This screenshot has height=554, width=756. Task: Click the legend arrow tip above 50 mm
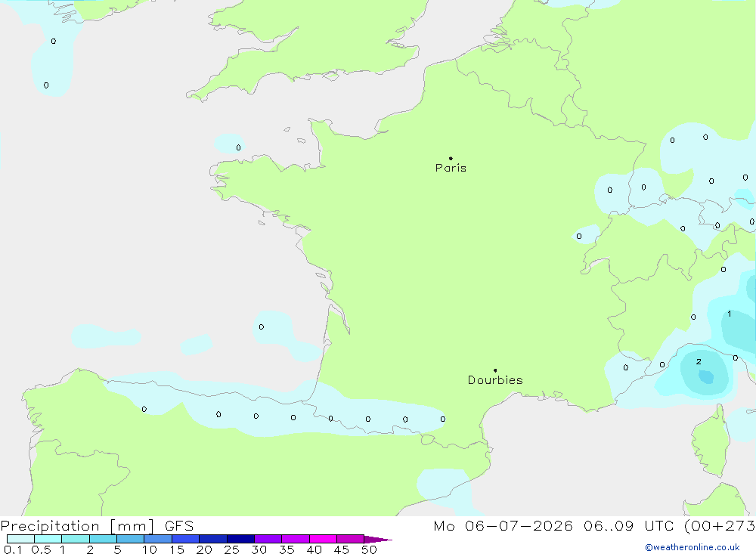tap(379, 540)
